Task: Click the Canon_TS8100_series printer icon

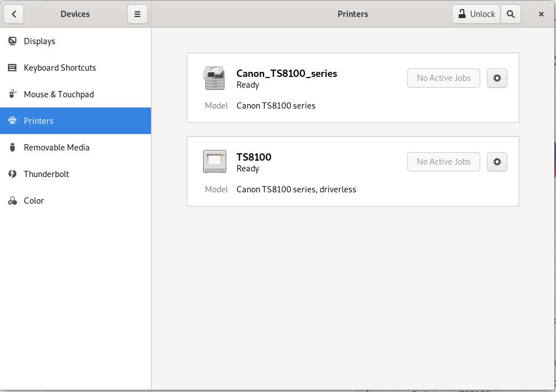Action: click(x=214, y=78)
